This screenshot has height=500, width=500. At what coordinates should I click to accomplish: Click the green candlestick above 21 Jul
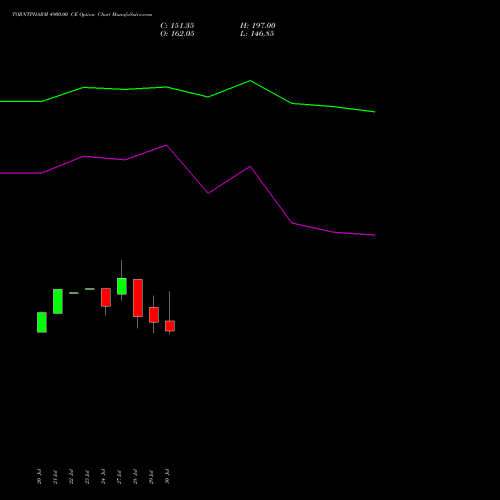click(x=58, y=301)
